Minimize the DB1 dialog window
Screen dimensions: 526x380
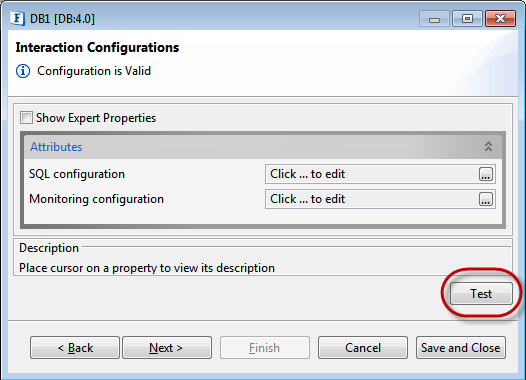click(x=434, y=19)
